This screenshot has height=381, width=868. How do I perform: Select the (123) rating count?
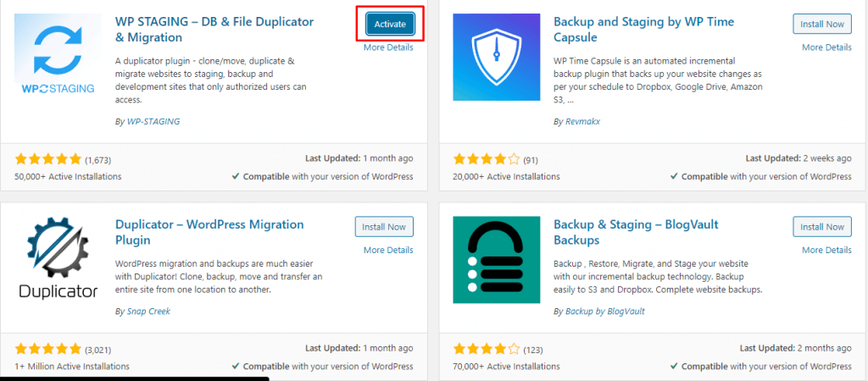(x=532, y=350)
